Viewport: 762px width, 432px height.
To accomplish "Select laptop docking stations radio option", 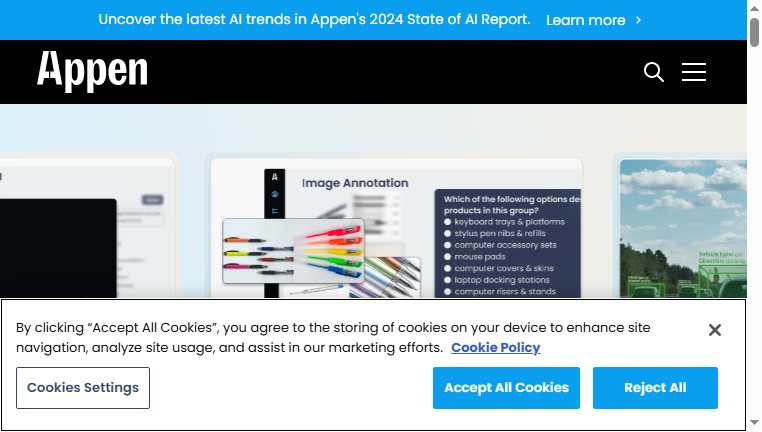I will click(x=448, y=280).
